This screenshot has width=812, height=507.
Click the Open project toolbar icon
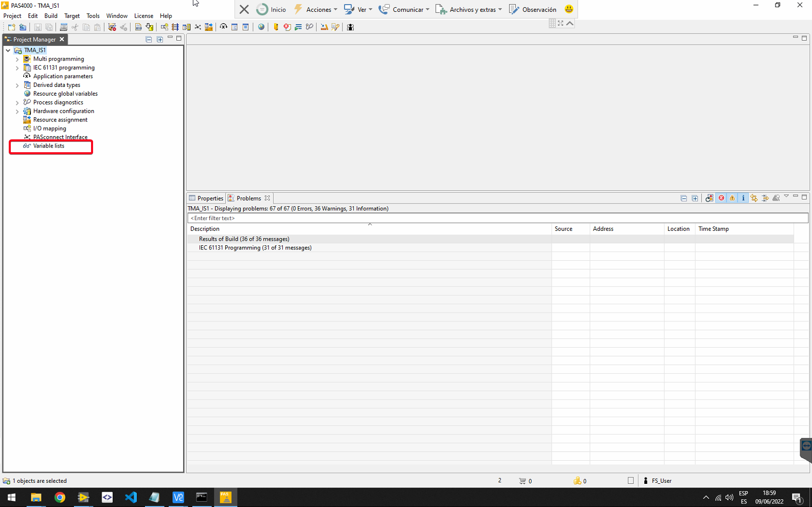[23, 27]
